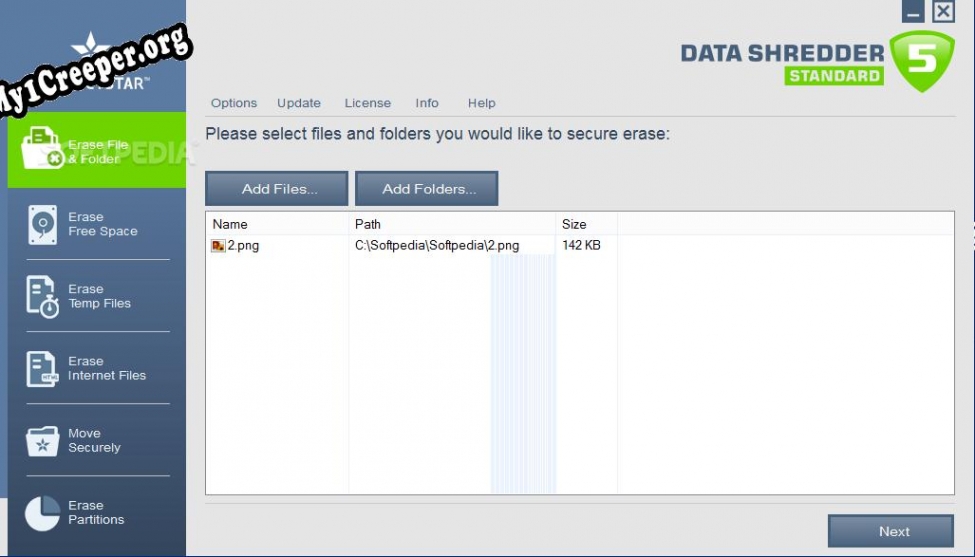Choose the Erase Internet Files icon
The image size is (975, 557).
tap(43, 369)
